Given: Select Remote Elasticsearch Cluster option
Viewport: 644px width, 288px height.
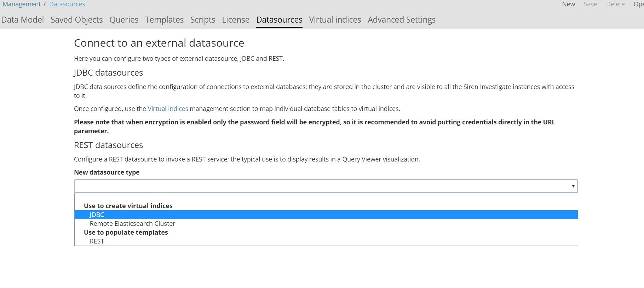Looking at the screenshot, I should (x=132, y=224).
